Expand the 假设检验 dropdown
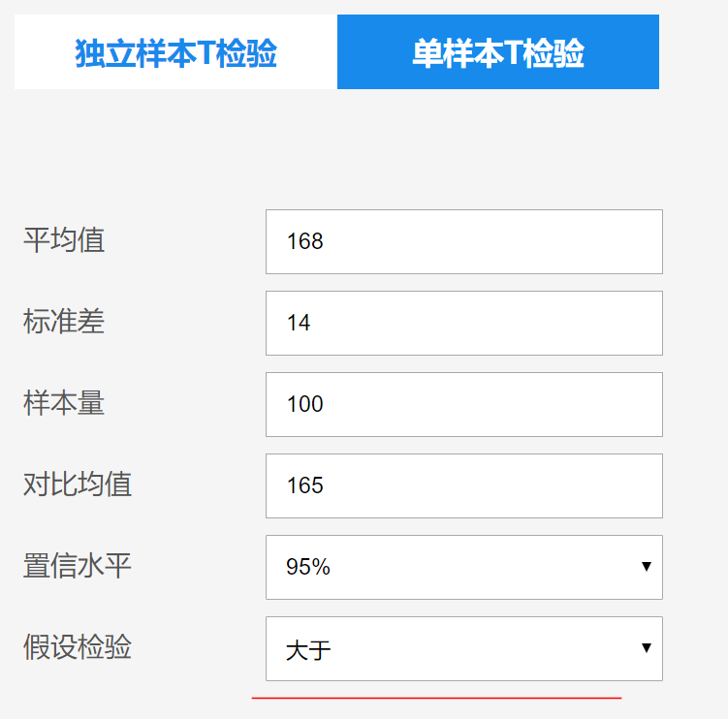Viewport: 728px width, 719px height. pyautogui.click(x=463, y=648)
